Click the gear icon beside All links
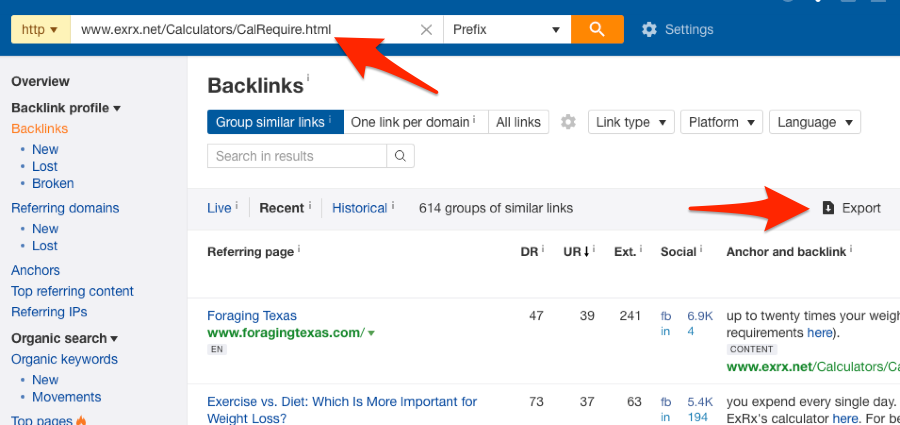Viewport: 900px width, 425px height. coord(568,122)
